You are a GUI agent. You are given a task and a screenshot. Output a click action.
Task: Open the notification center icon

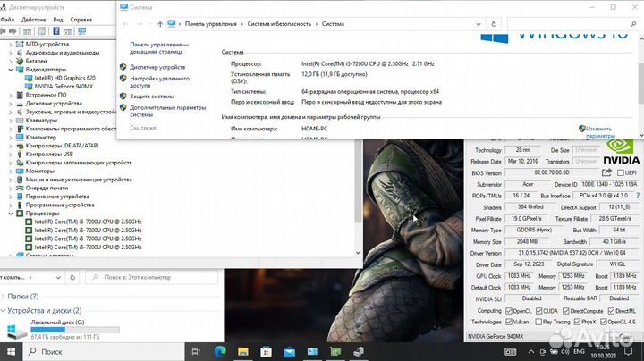(x=628, y=351)
